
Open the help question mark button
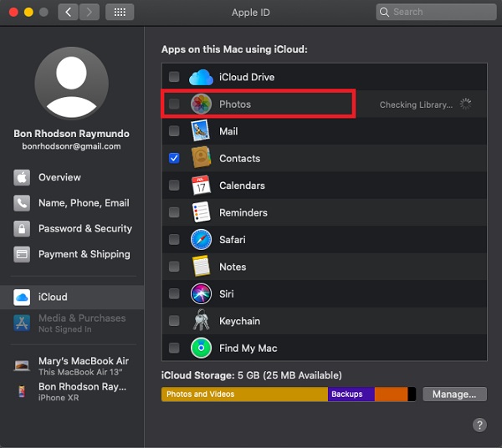click(x=479, y=425)
